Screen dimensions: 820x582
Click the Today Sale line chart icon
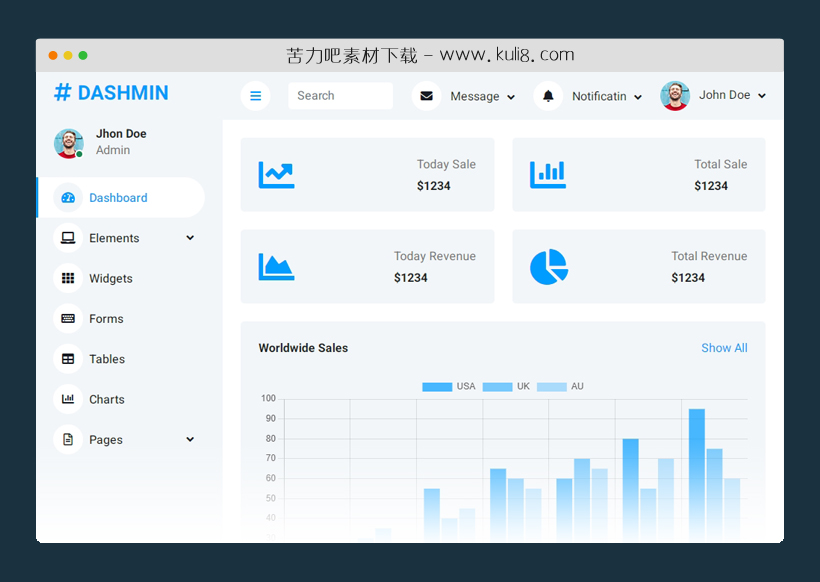[x=276, y=174]
